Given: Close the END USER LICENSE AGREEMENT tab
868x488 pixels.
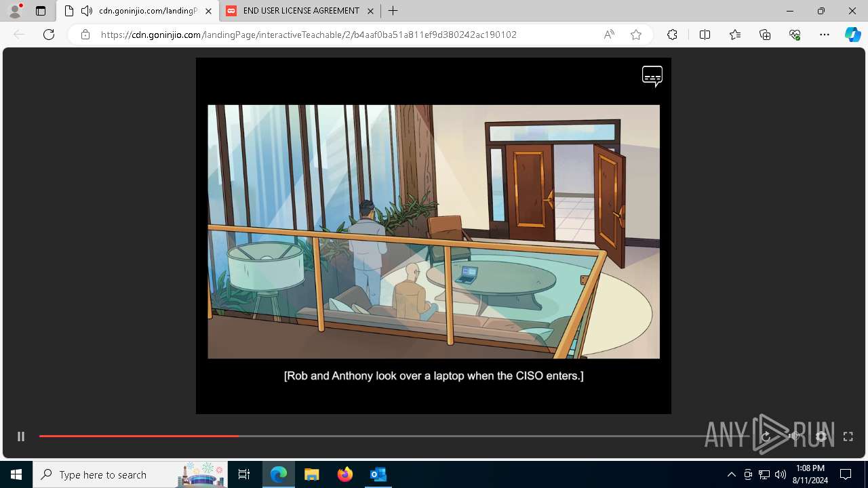Looking at the screenshot, I should [370, 11].
